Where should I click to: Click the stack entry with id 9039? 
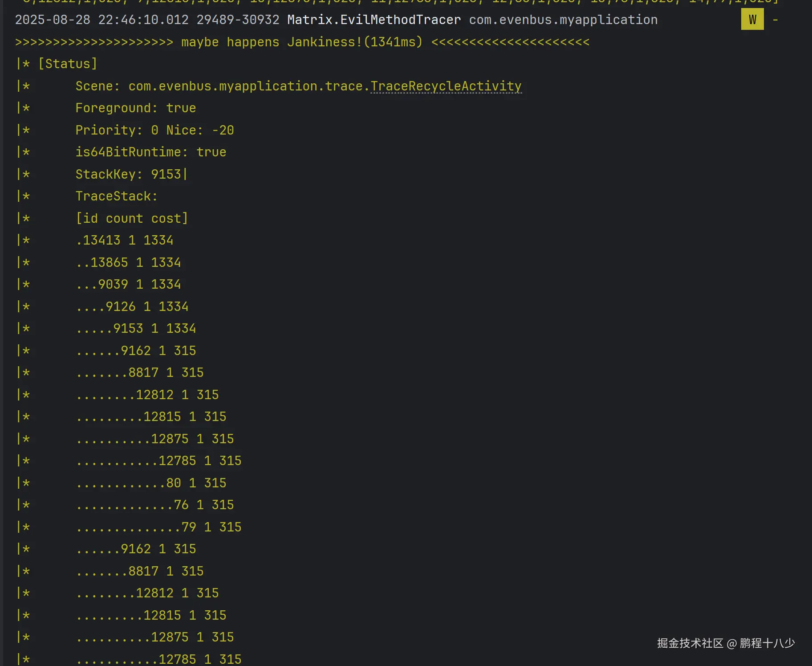coord(128,284)
